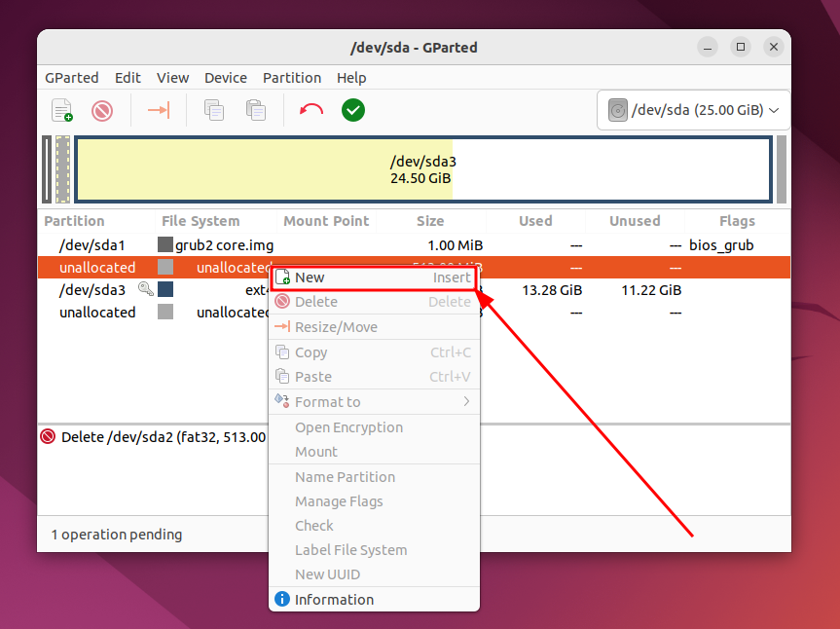Viewport: 840px width, 629px height.
Task: Click the New partition toolbar icon
Action: tap(62, 110)
